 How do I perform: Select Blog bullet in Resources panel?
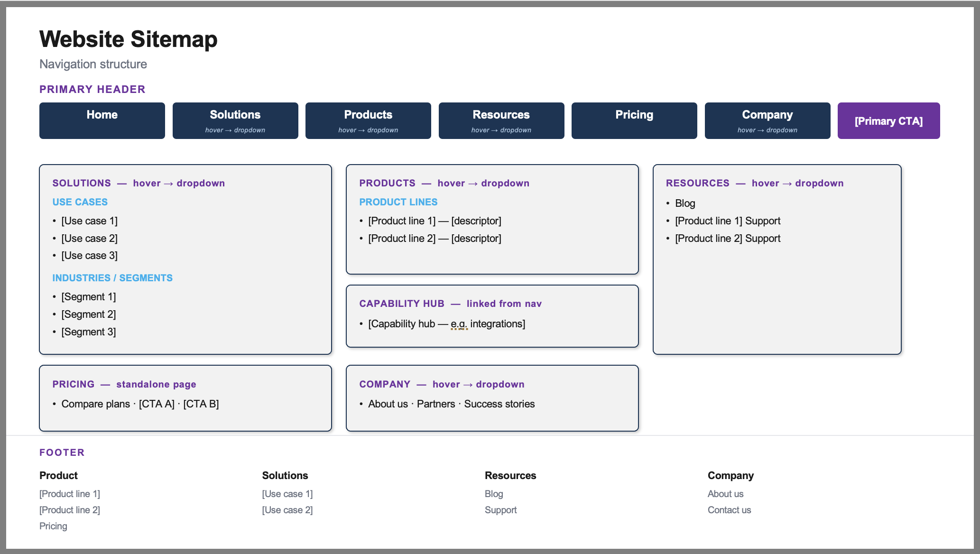pyautogui.click(x=685, y=203)
